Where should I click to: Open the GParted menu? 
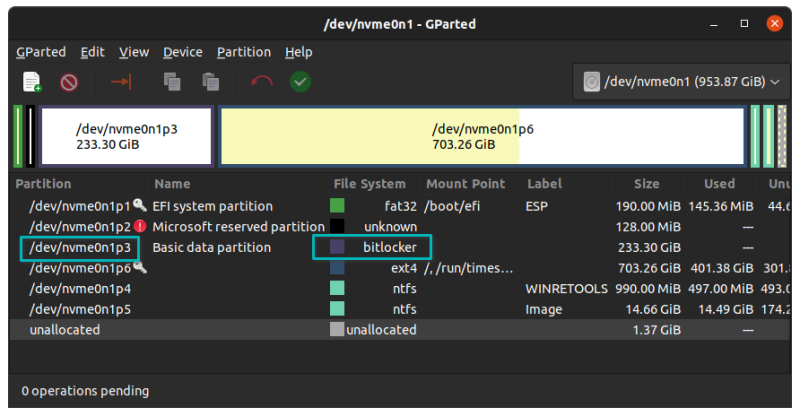pos(40,52)
